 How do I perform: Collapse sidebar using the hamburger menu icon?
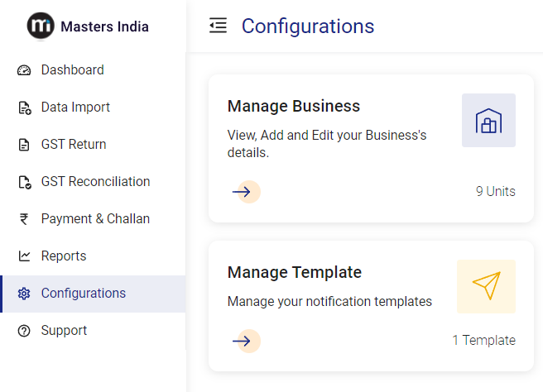219,26
